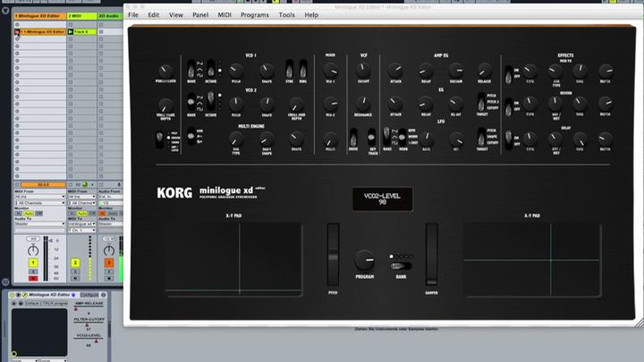Flip the VCO 2 Octave switch
The image size is (644, 362).
tap(211, 101)
